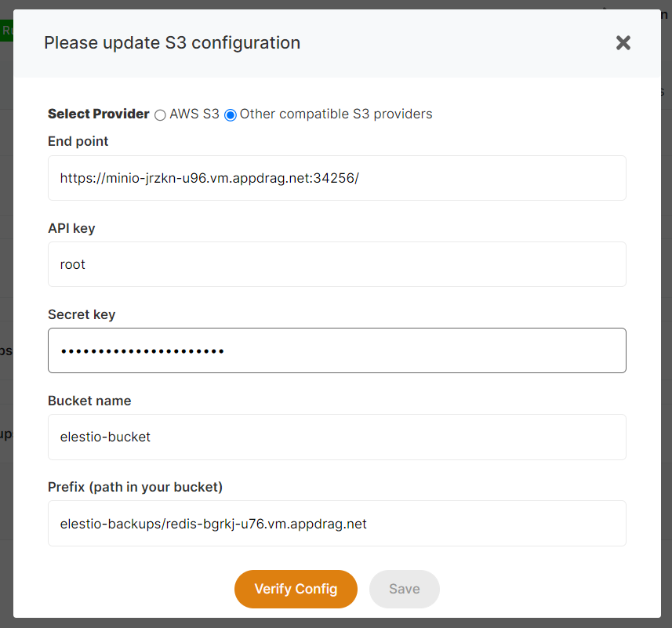Click the 'Other compatible S3 providers' label text
The image size is (672, 628).
click(336, 114)
